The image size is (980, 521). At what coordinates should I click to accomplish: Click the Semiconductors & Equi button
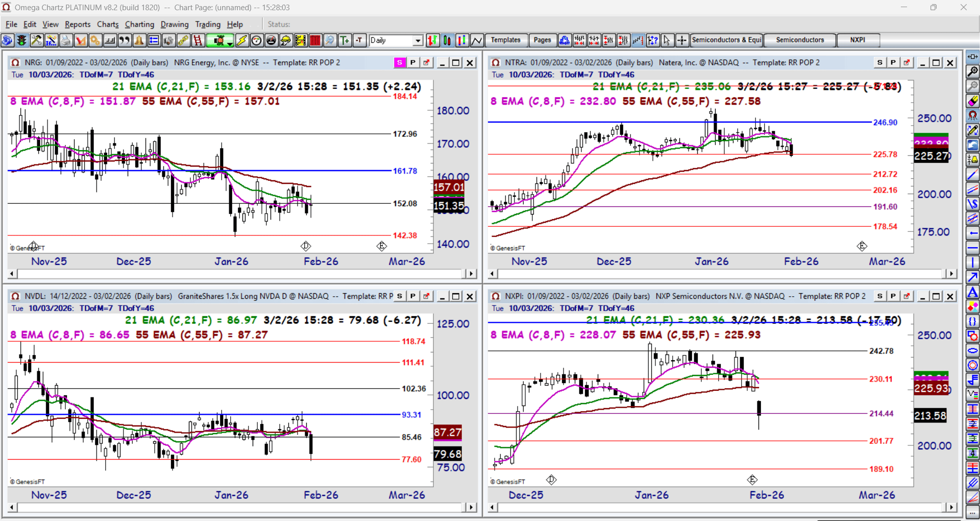(727, 40)
